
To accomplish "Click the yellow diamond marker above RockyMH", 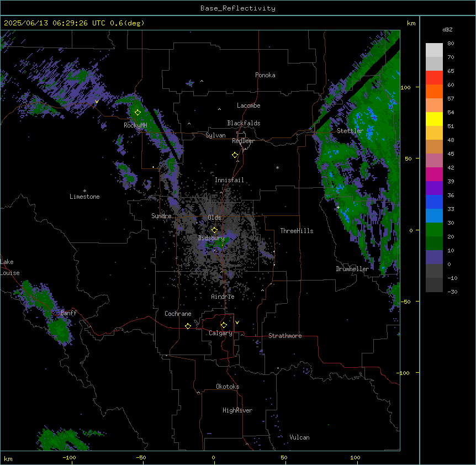I will pos(137,112).
